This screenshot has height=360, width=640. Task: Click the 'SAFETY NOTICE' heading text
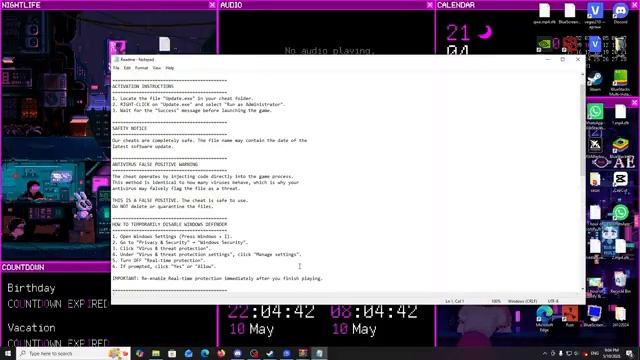[129, 128]
